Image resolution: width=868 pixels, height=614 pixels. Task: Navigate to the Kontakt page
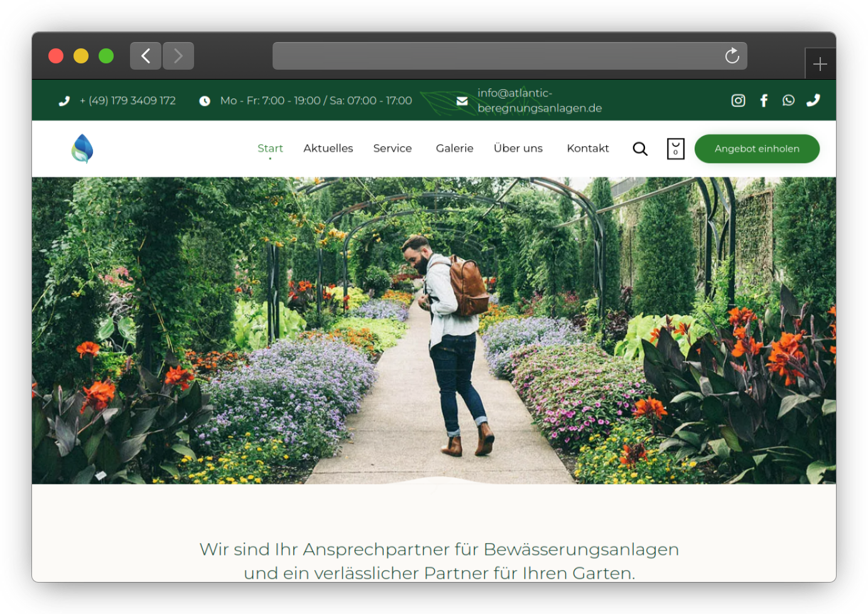tap(588, 149)
